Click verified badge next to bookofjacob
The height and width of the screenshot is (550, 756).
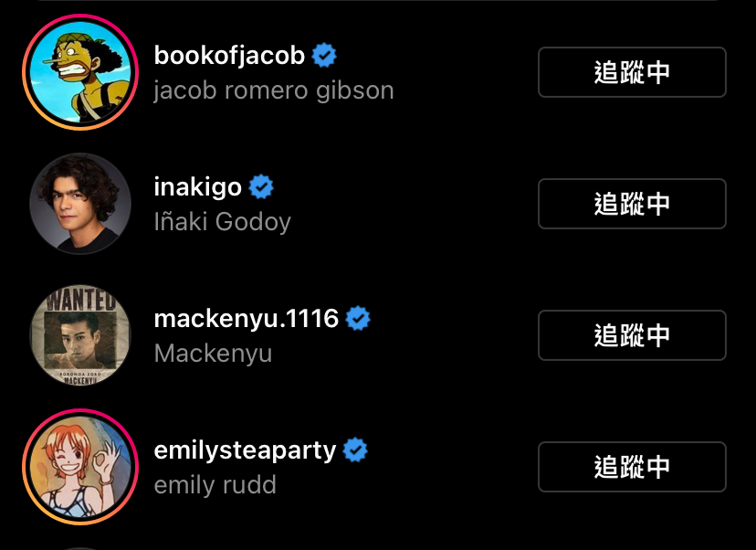324,55
